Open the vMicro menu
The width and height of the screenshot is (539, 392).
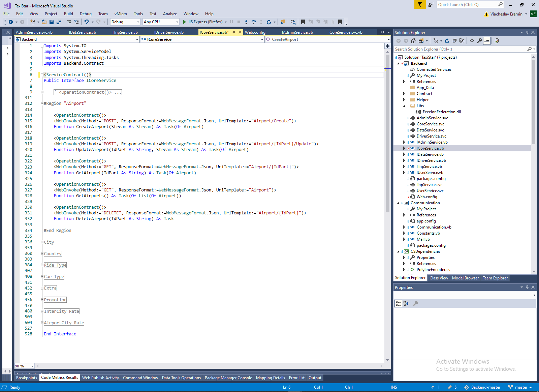pyautogui.click(x=121, y=14)
